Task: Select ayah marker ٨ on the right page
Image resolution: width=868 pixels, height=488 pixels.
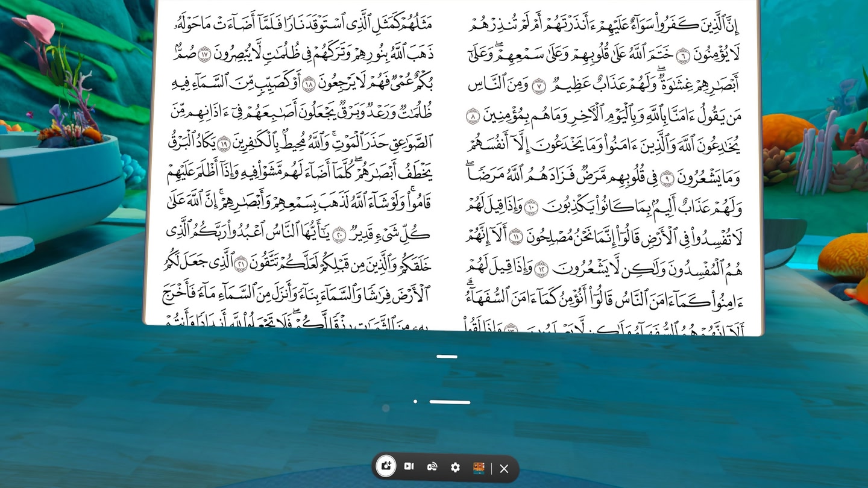Action: click(x=473, y=116)
